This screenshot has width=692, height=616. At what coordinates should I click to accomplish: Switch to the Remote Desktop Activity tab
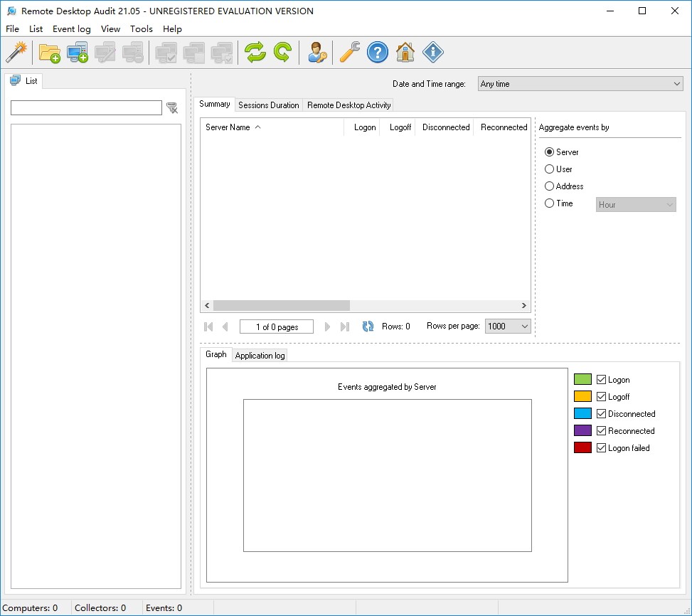click(x=348, y=105)
